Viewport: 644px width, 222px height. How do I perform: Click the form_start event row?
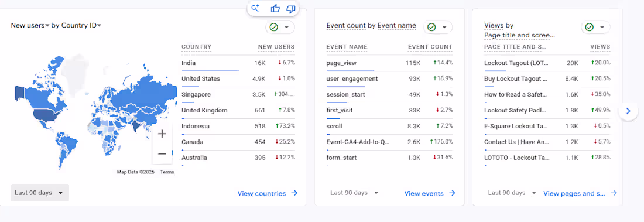[389, 158]
